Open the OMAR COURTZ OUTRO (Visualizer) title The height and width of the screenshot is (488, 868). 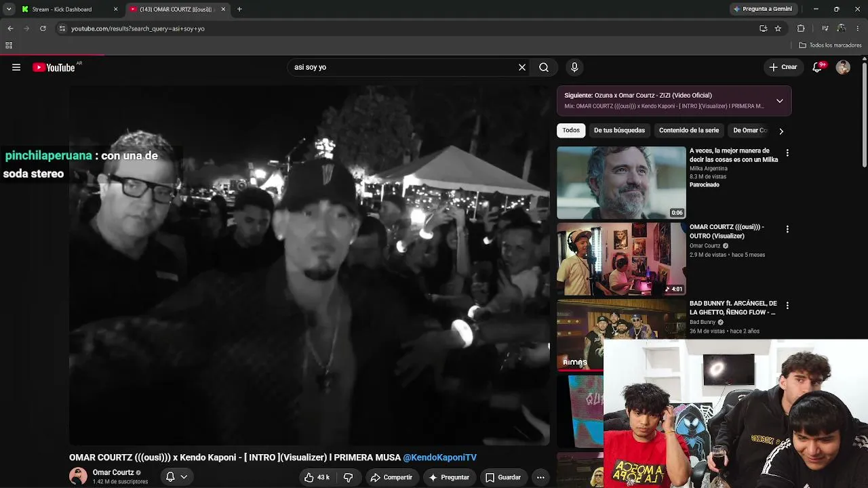[x=727, y=231]
